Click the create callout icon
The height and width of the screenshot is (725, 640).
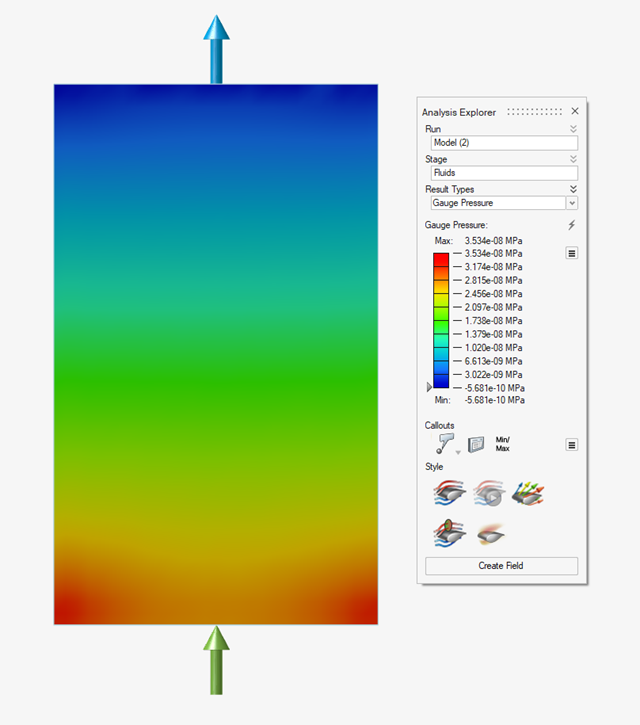click(445, 444)
